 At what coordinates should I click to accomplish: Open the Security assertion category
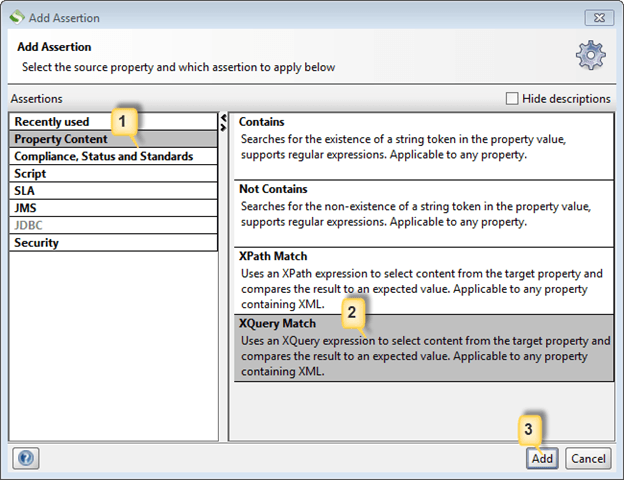click(x=36, y=242)
